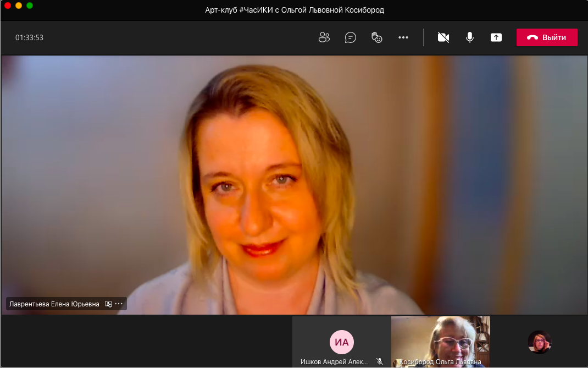
Task: Open the participants list panel
Action: (x=324, y=37)
